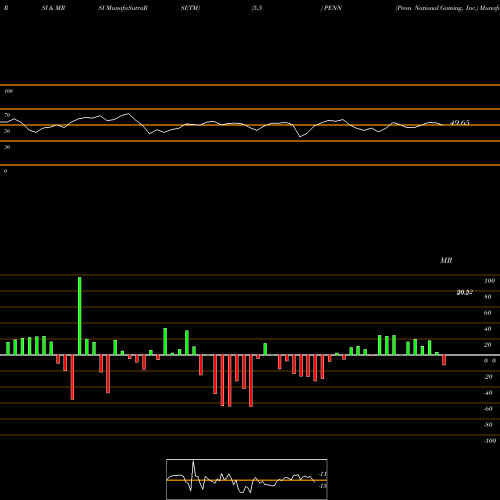
Task: Select the 'SI(TM)' header text
Action: [190, 8]
